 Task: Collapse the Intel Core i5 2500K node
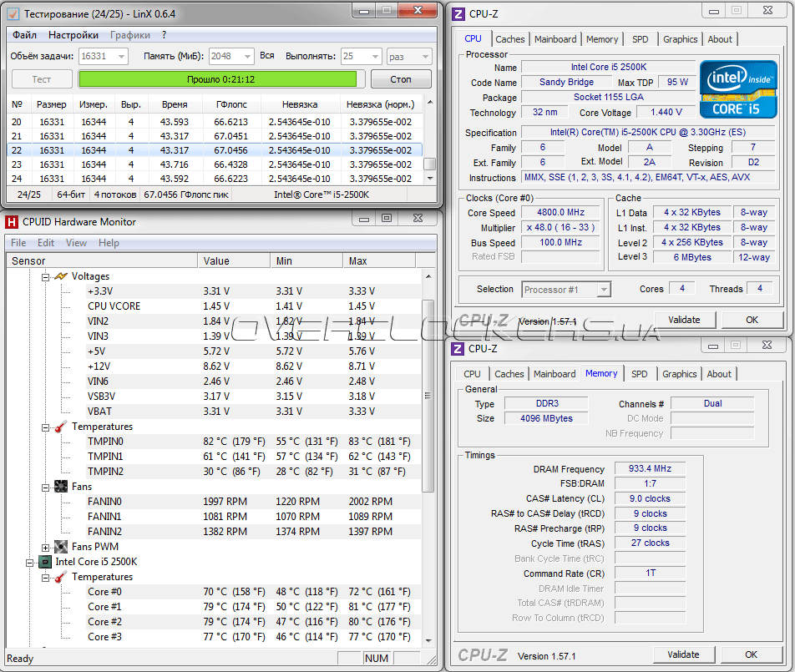click(x=29, y=562)
